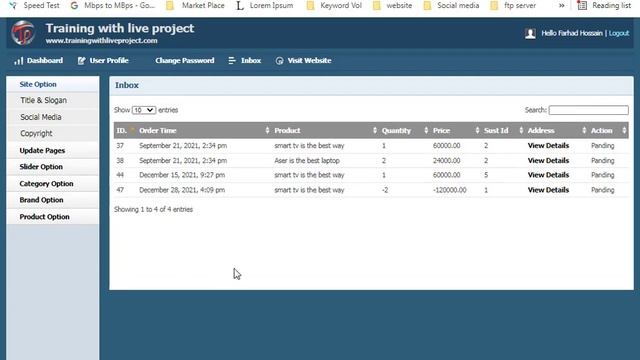Show more bookmarks with the chevron
This screenshot has height=360, width=640.
click(562, 6)
